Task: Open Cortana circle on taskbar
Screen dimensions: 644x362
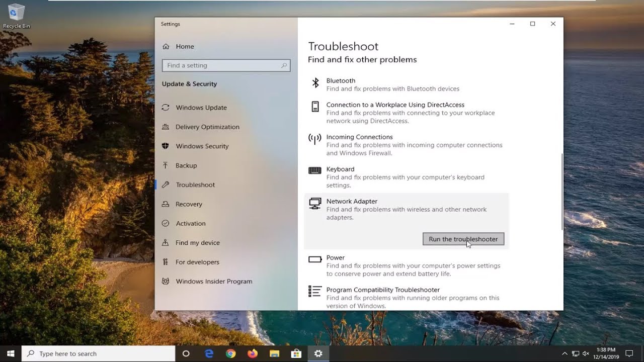Action: 186,353
